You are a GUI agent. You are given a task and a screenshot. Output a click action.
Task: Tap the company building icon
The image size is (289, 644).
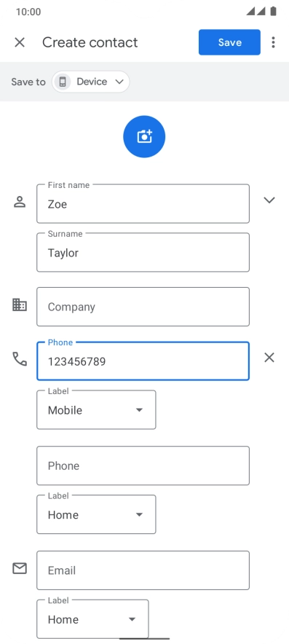point(20,305)
